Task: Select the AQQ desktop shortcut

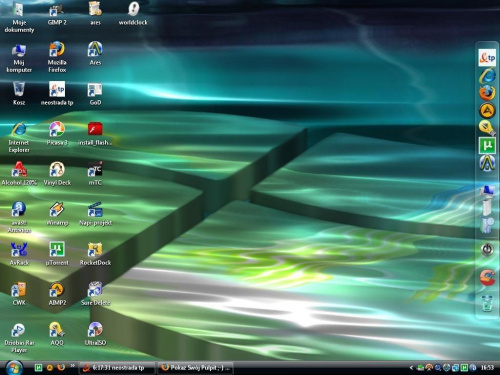Action: pyautogui.click(x=57, y=334)
